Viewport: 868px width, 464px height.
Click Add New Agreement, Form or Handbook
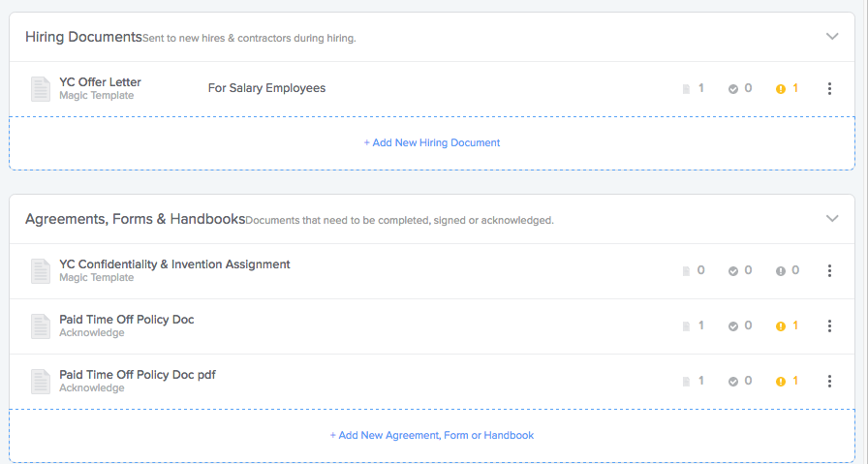click(x=432, y=435)
